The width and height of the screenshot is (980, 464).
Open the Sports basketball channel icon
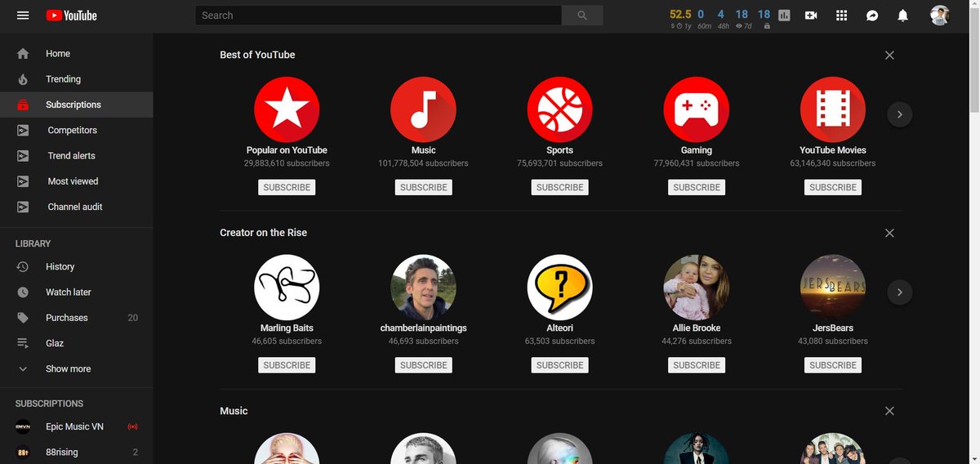(559, 109)
